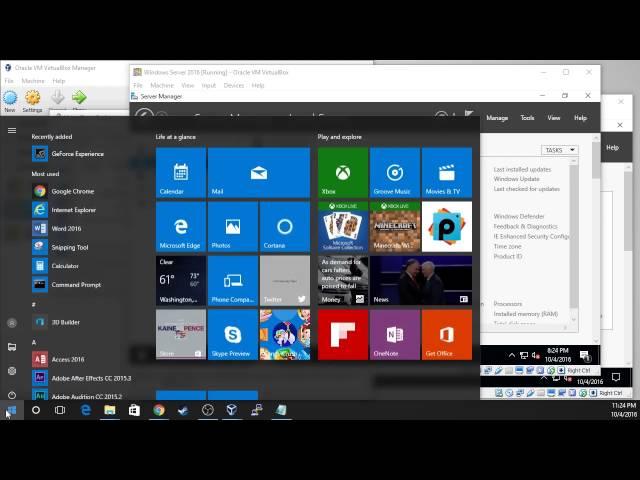Screen dimensions: 640x480
Task: Click the Server Manager properties vertical scrollbar
Action: (x=573, y=239)
